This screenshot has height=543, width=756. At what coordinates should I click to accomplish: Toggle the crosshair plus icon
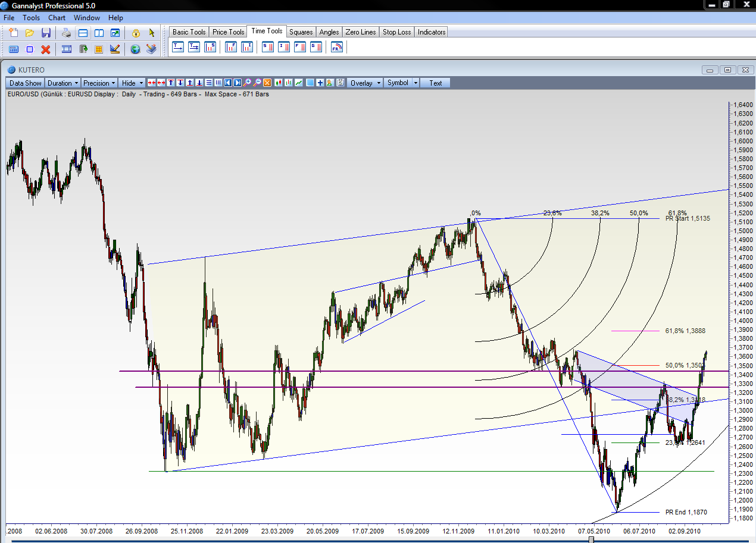(320, 83)
